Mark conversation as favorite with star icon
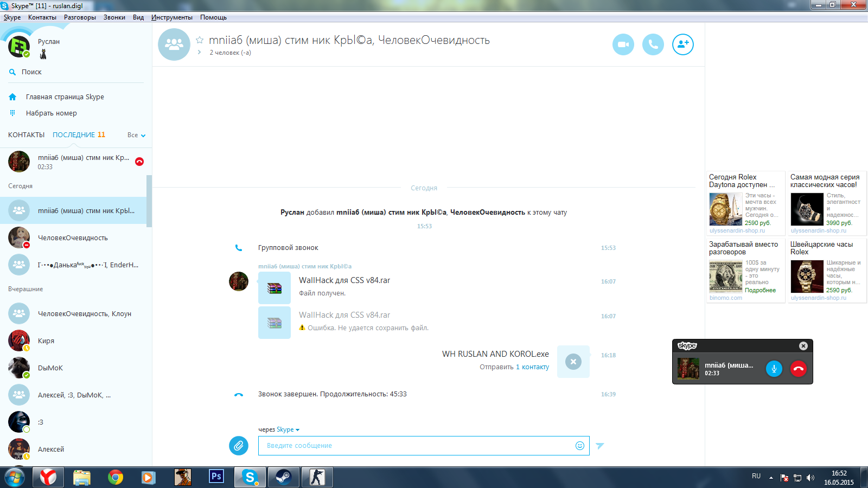The image size is (868, 488). tap(200, 40)
